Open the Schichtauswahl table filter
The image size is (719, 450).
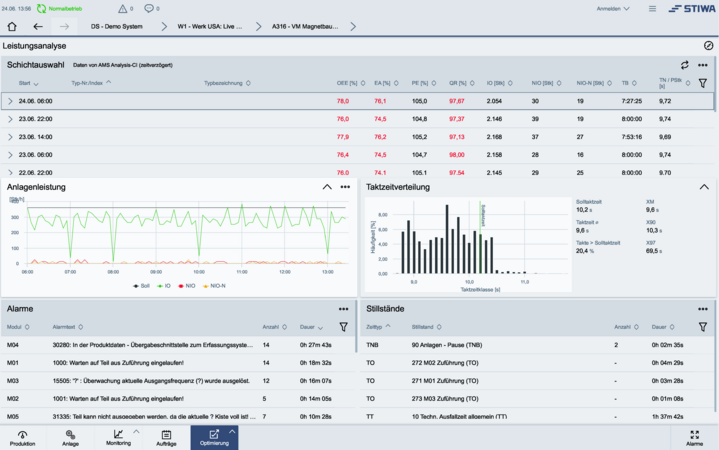point(702,83)
